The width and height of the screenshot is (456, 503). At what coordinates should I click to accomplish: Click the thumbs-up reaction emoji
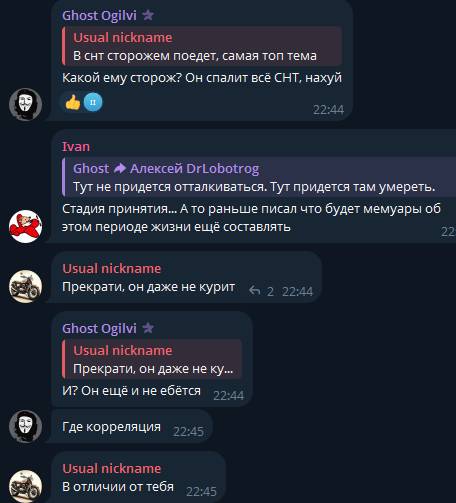[73, 102]
